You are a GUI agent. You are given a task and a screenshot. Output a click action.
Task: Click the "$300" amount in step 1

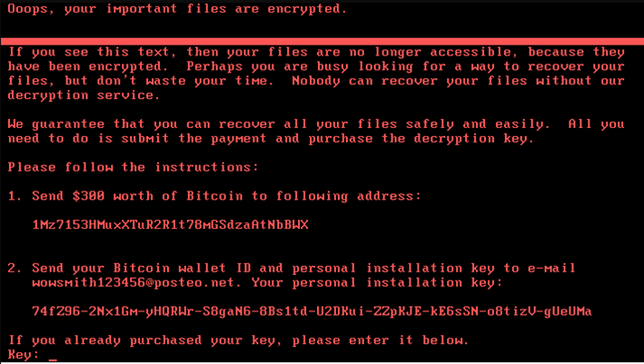[88, 196]
